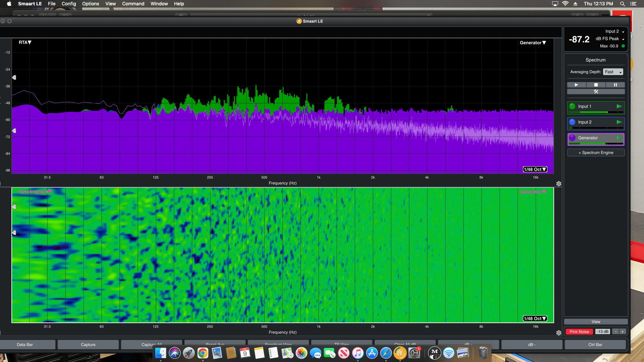The image size is (644, 362).
Task: Open the Window menu
Action: (159, 4)
